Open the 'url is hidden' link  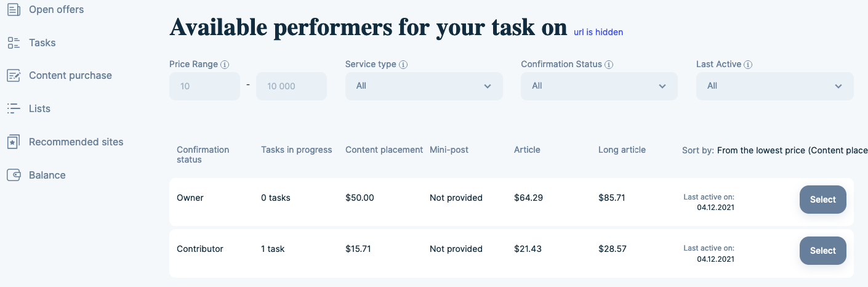click(598, 32)
